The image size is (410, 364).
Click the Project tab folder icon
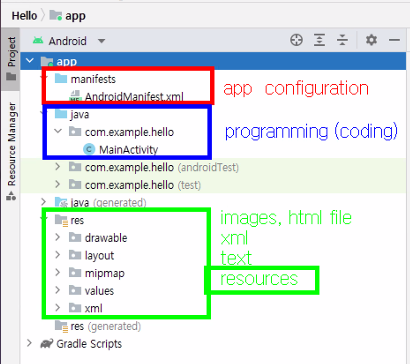pyautogui.click(x=11, y=77)
